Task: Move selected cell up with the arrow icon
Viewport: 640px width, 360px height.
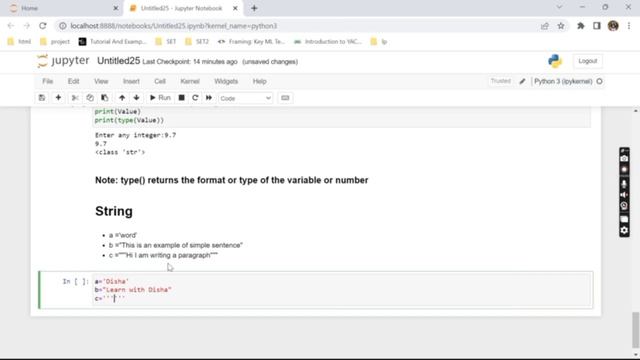Action: 122,98
